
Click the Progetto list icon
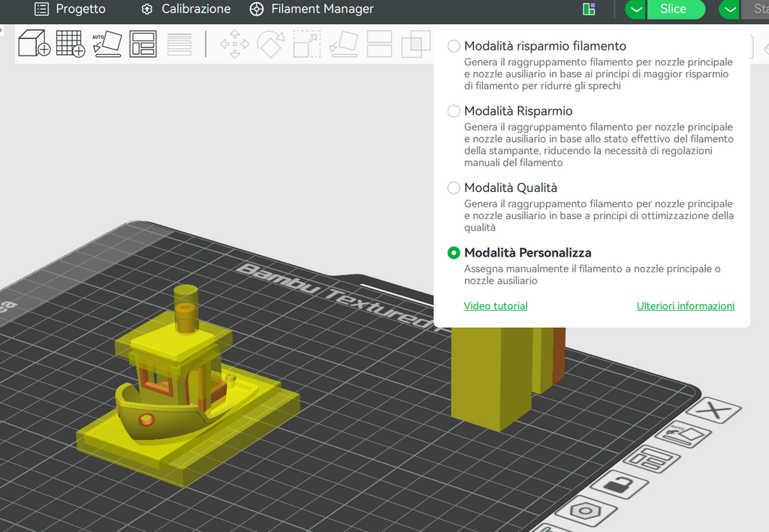pos(42,9)
